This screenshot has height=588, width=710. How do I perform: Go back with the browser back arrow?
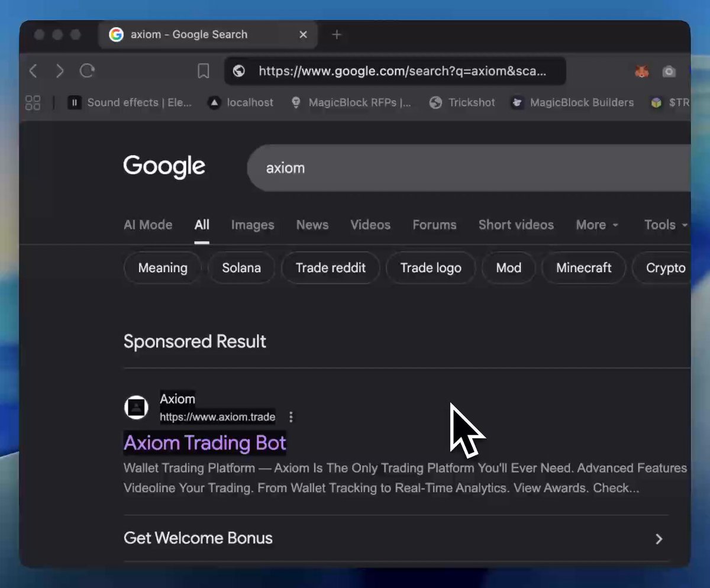click(x=33, y=72)
